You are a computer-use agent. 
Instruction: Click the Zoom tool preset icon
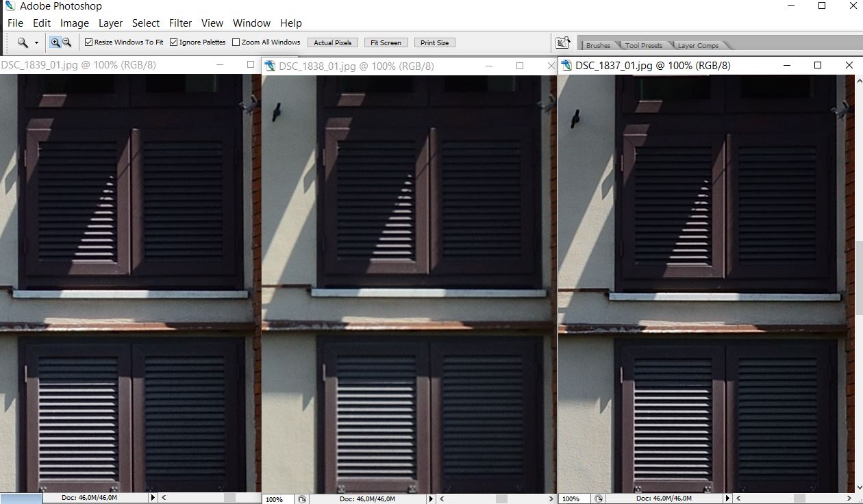23,42
